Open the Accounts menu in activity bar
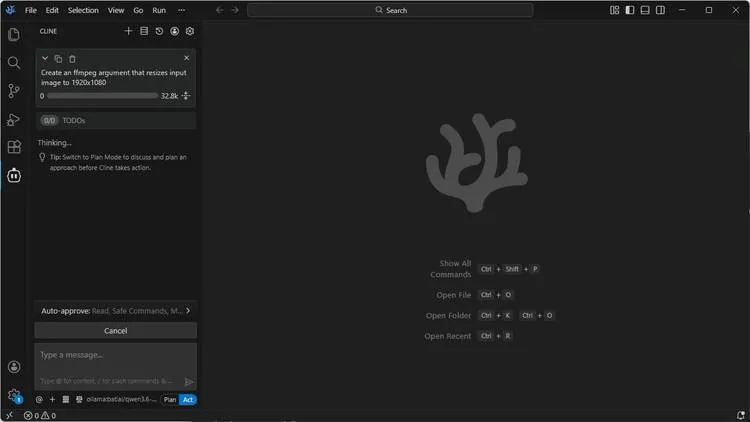Viewport: 750px width, 422px height. [14, 367]
